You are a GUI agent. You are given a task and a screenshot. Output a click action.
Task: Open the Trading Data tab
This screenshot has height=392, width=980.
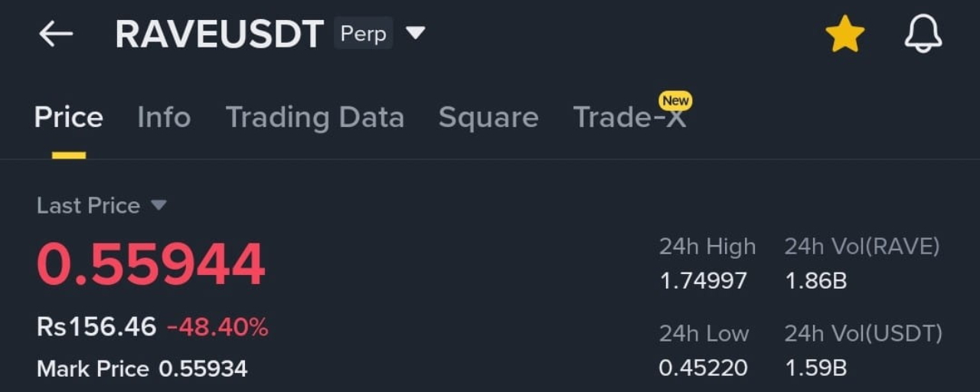pos(315,118)
